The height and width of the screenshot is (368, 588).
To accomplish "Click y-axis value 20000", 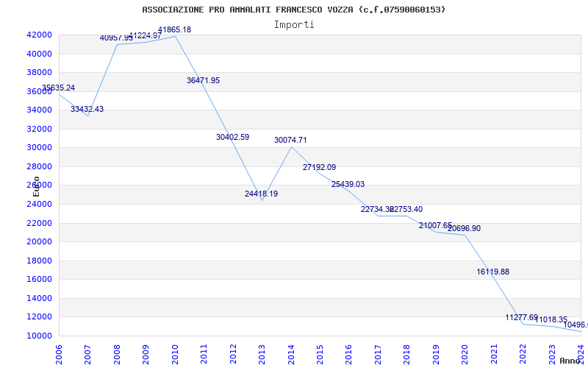I will click(39, 242).
